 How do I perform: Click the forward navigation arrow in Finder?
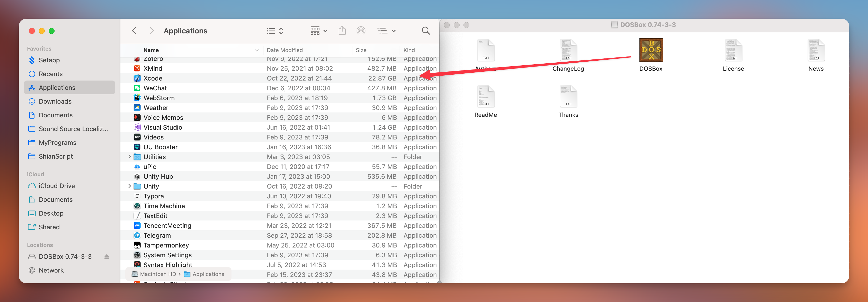[x=152, y=31]
